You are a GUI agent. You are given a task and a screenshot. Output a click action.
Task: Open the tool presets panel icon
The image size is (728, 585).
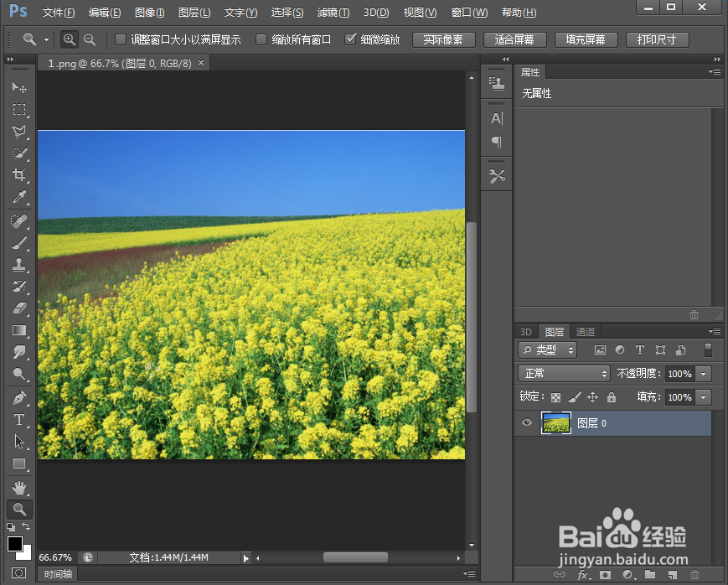496,176
